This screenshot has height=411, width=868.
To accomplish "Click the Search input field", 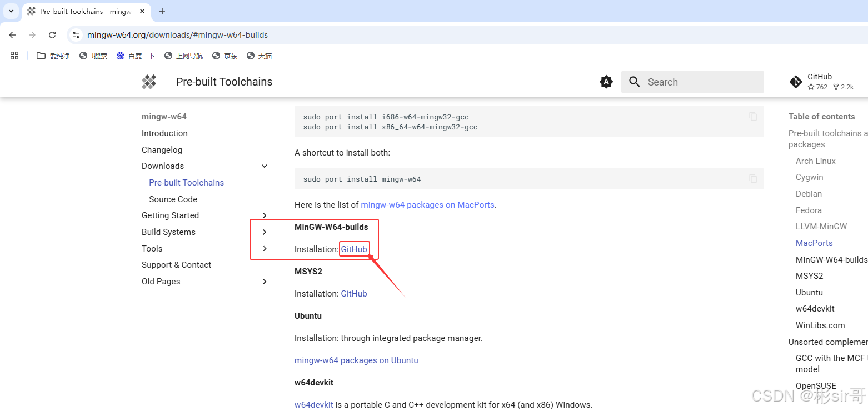I will [x=692, y=82].
